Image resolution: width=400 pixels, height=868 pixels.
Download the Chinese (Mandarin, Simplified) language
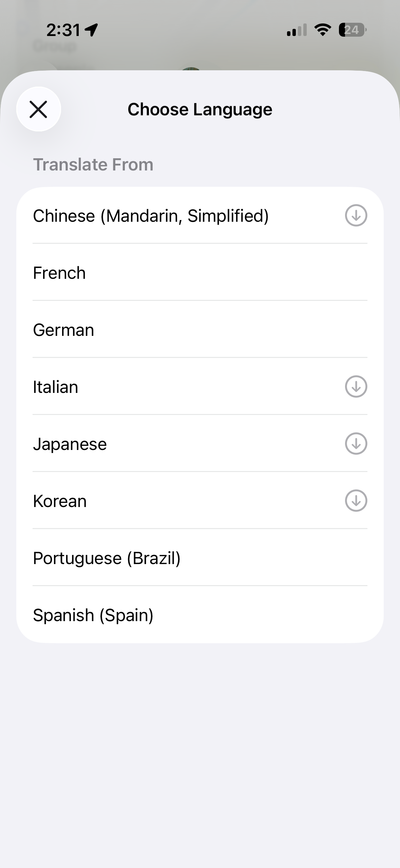[356, 215]
